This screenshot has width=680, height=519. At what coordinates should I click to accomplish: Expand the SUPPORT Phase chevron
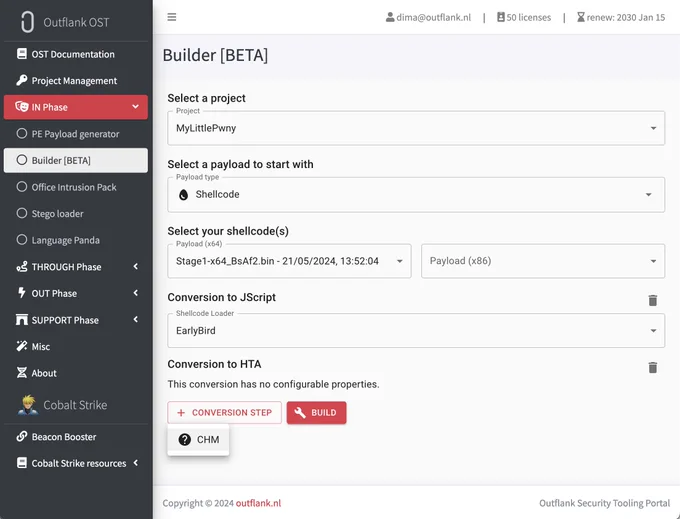136,320
